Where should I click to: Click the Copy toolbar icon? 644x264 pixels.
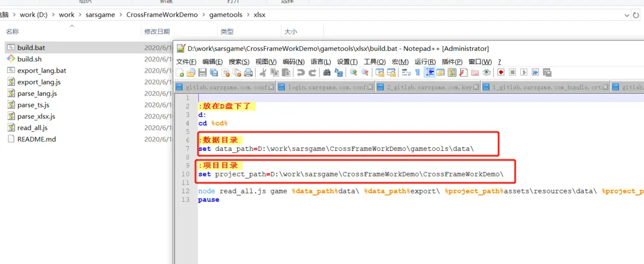(x=275, y=73)
